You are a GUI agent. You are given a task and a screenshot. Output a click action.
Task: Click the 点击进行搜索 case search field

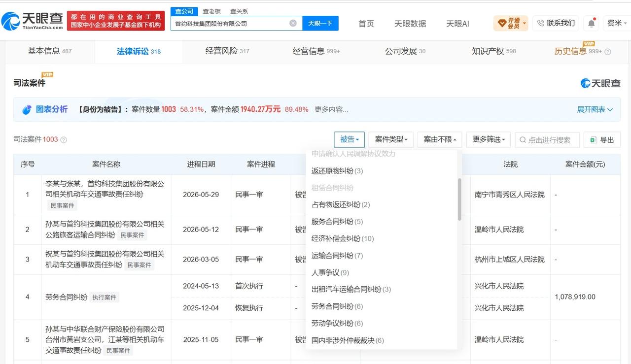pyautogui.click(x=547, y=140)
